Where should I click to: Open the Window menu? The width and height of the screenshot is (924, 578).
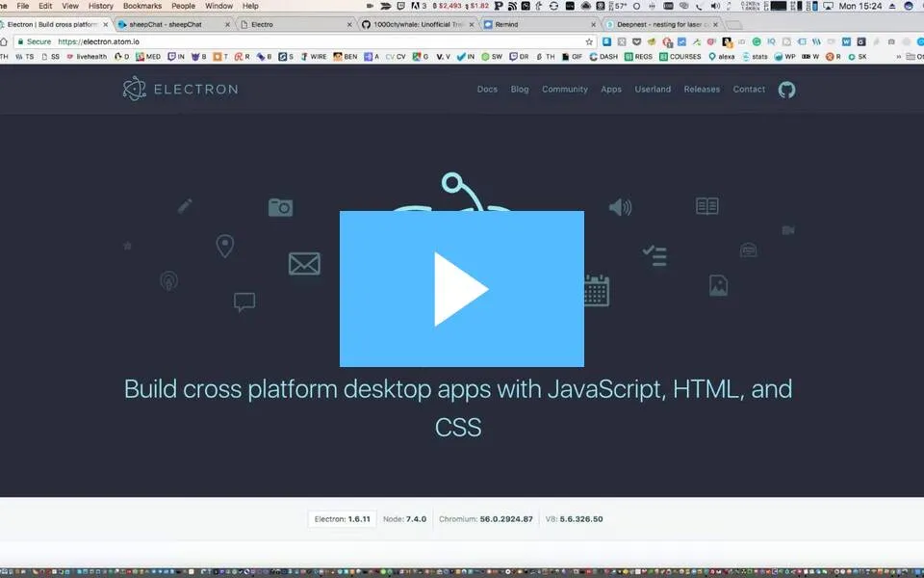218,6
